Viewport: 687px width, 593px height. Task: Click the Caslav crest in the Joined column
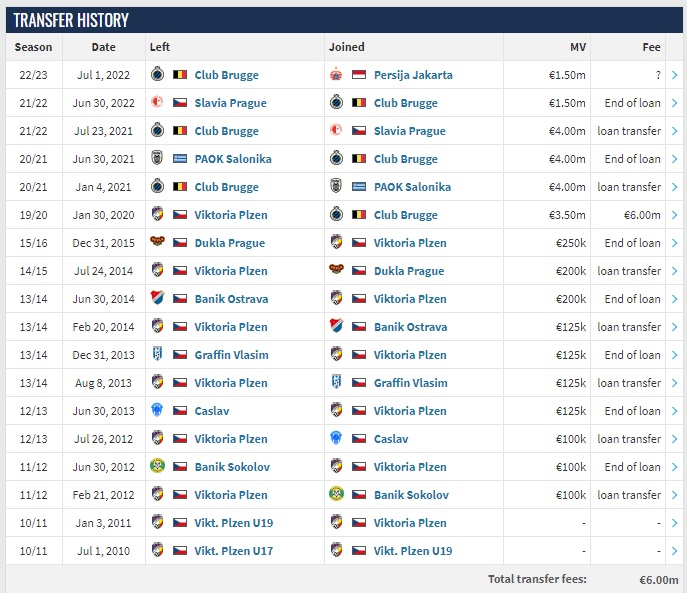(x=337, y=439)
